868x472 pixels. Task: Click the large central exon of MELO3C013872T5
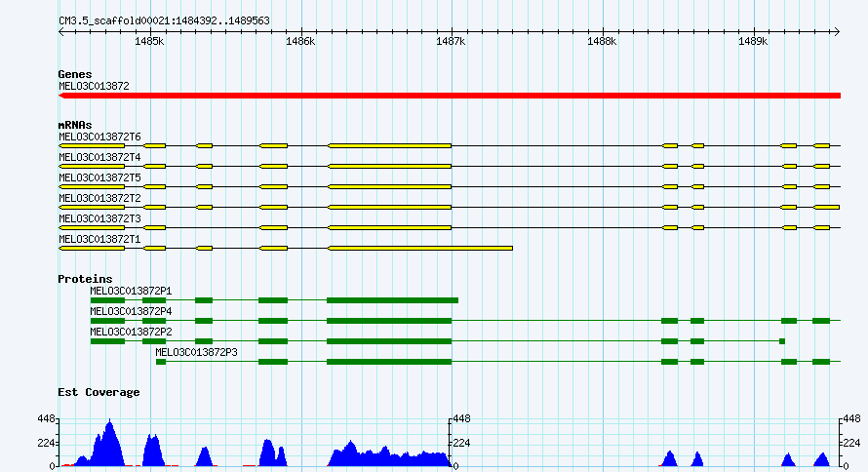tap(390, 186)
